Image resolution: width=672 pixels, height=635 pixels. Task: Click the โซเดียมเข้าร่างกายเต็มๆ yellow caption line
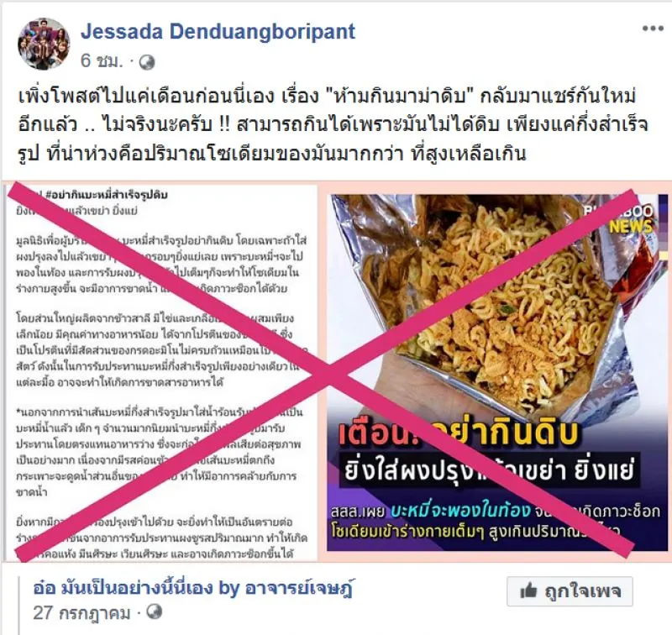[x=475, y=533]
